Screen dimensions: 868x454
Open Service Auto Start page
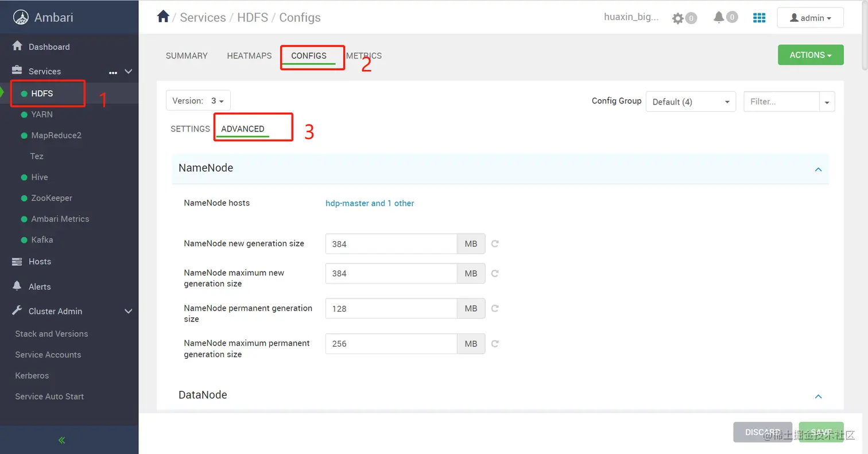click(x=49, y=396)
